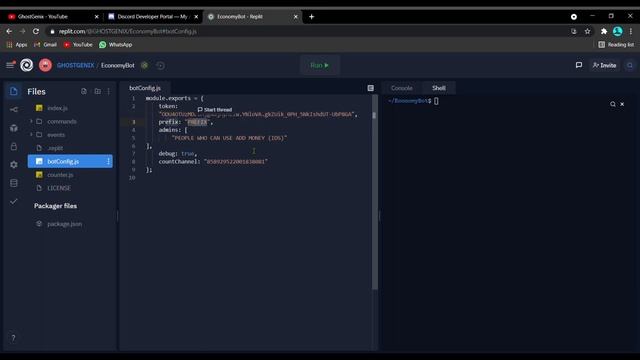Switch to the Console tab

point(402,88)
